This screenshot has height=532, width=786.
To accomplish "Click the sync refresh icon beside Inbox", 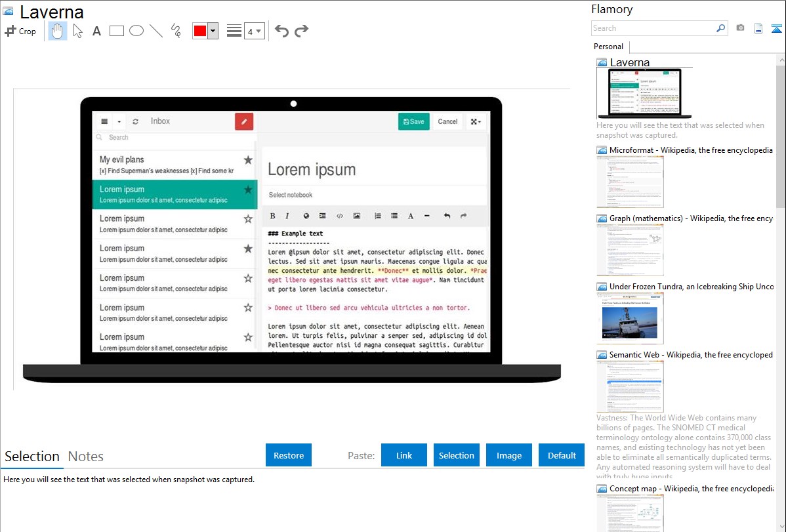I will pos(135,121).
